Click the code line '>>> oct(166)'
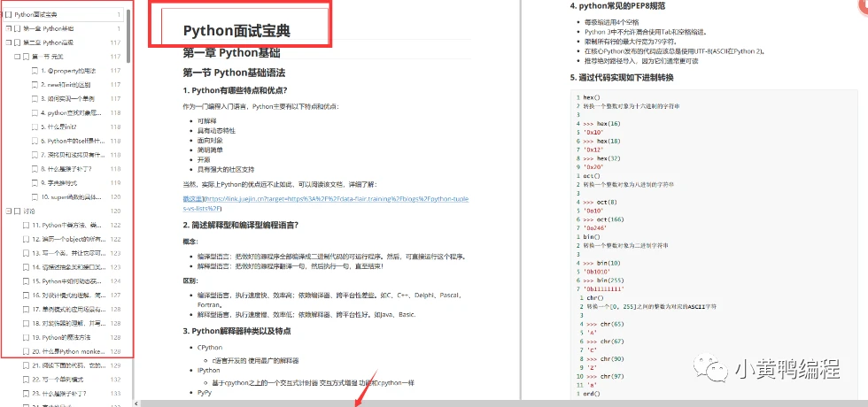This screenshot has width=868, height=407. click(604, 219)
